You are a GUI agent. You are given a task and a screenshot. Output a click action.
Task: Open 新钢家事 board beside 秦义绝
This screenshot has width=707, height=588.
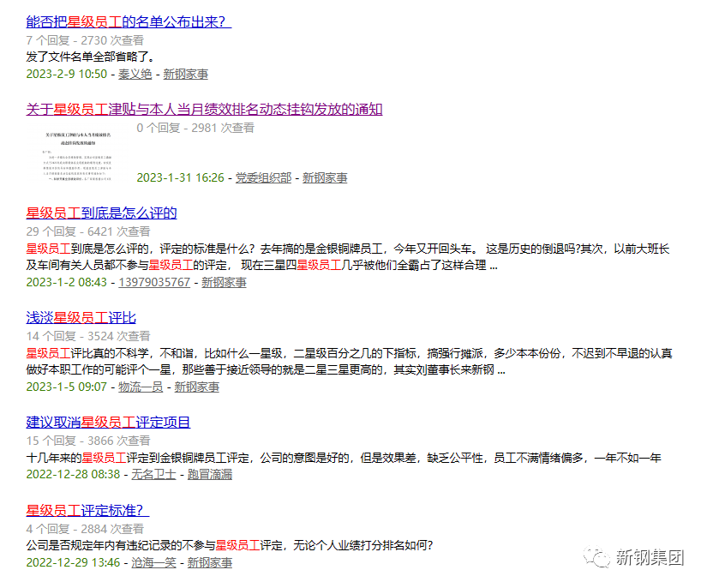[185, 74]
